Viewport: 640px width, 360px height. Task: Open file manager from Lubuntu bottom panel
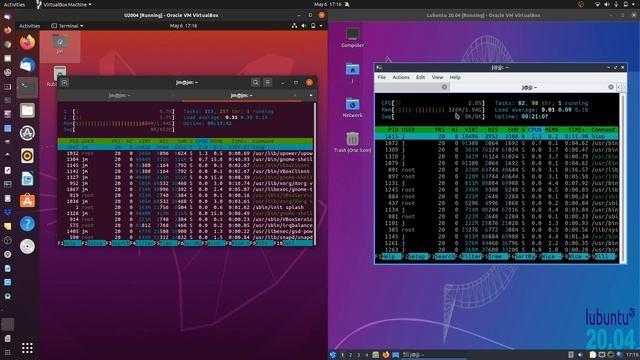(x=376, y=355)
